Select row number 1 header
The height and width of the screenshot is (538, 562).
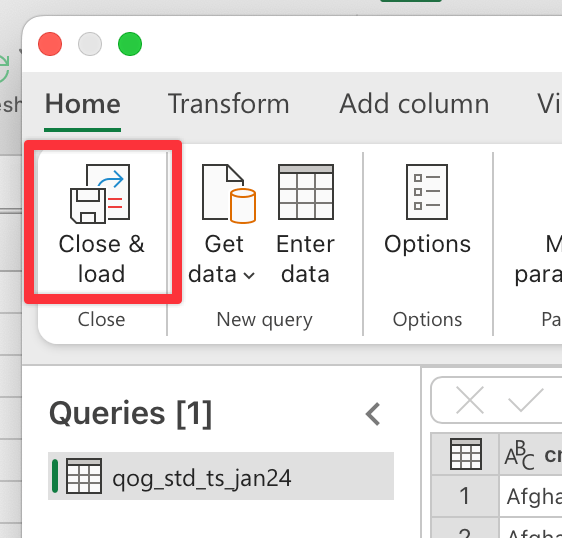click(x=465, y=496)
